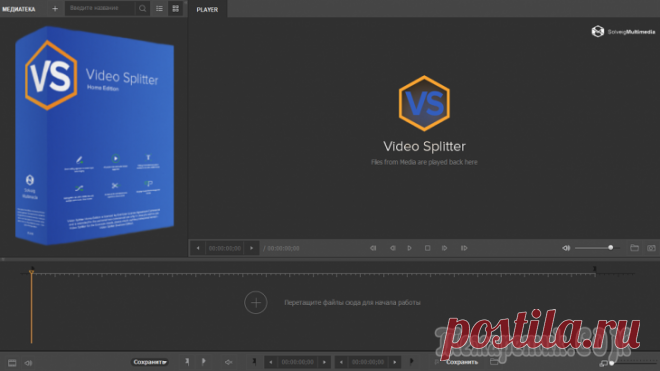Open output folder icon beside Сохранить
The height and width of the screenshot is (371, 660).
tap(494, 361)
